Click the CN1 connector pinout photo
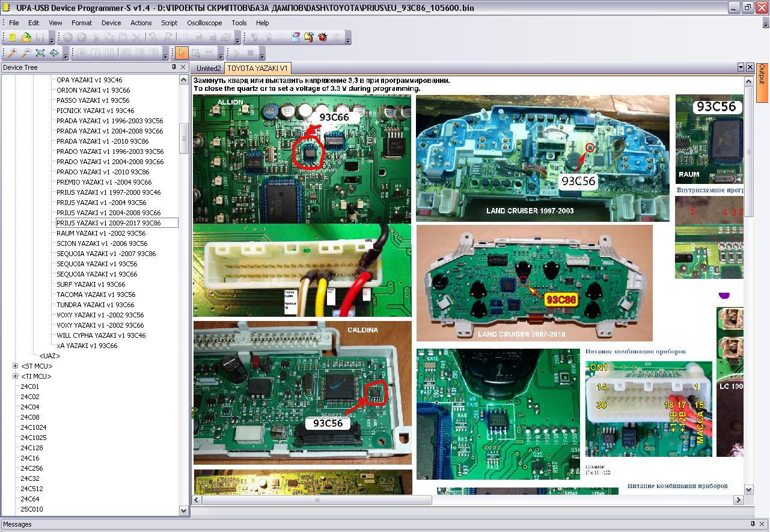This screenshot has height=532, width=770. (x=649, y=409)
